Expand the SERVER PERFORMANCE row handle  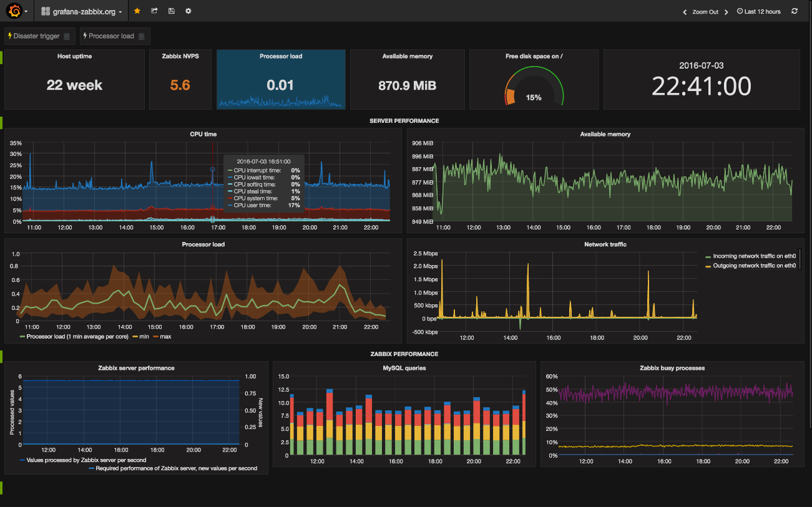pos(2,122)
